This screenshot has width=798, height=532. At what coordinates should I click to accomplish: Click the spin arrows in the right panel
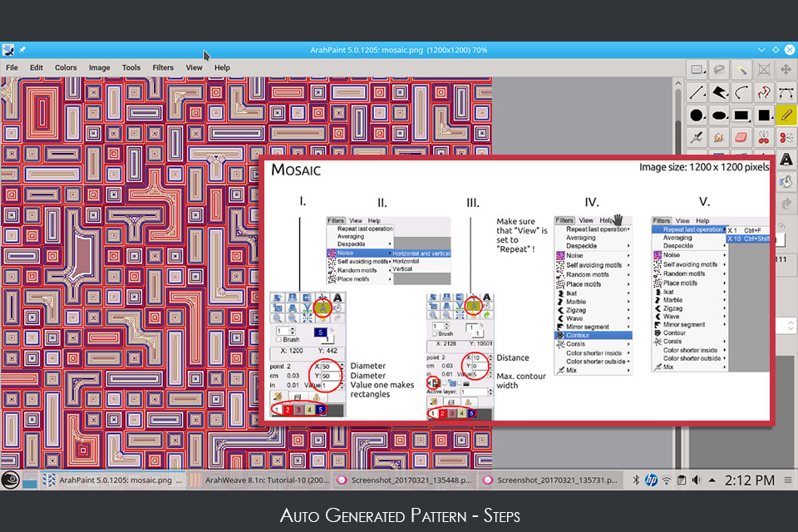coord(791,325)
